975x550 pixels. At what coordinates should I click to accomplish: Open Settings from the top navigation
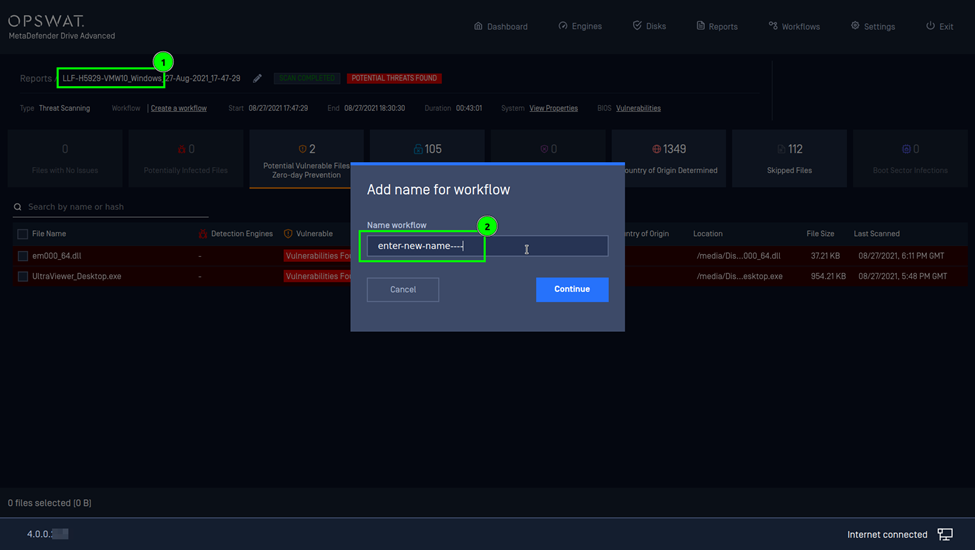(873, 26)
